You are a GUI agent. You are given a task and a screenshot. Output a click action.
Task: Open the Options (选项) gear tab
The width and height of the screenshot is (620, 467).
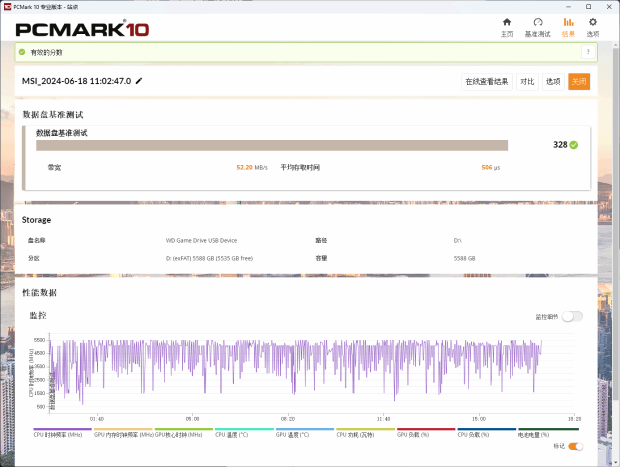[x=592, y=27]
